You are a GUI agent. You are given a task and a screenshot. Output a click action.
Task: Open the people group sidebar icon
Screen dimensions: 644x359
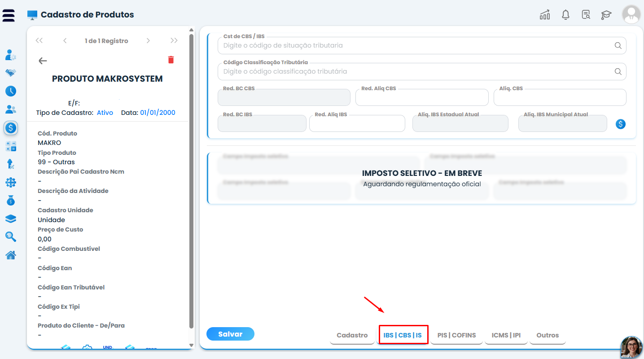[x=11, y=109]
